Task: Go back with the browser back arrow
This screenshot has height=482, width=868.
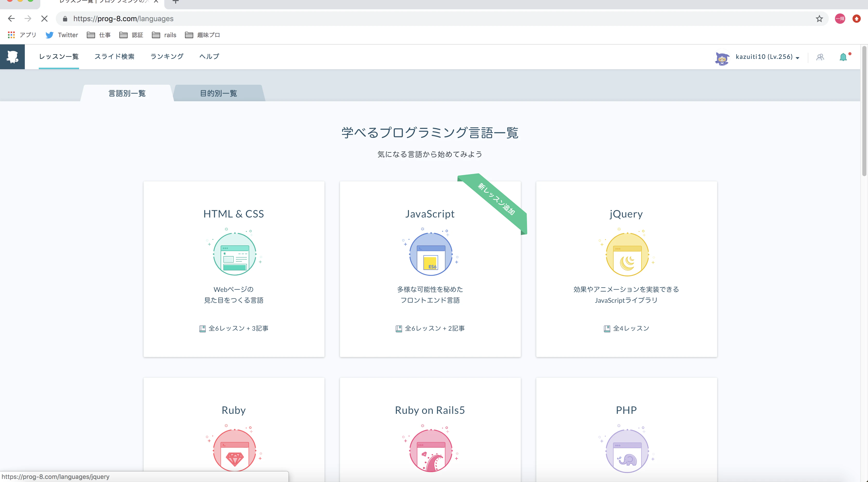Action: coord(11,19)
